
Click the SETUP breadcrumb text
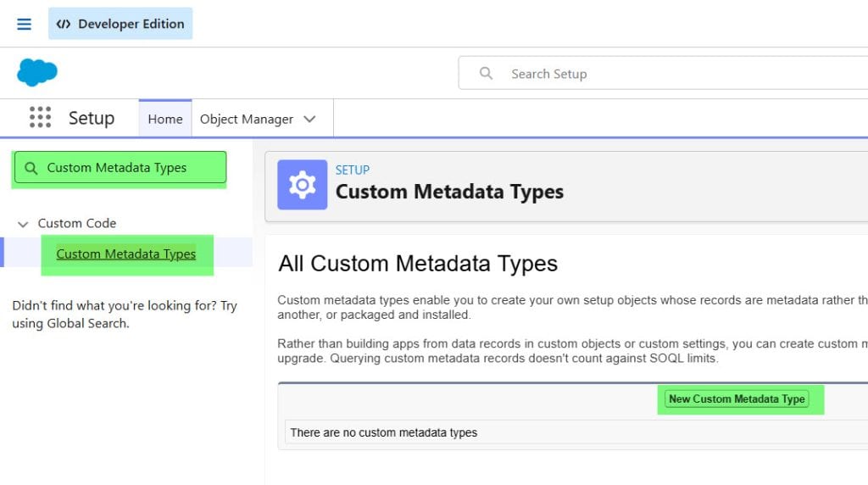coord(352,170)
